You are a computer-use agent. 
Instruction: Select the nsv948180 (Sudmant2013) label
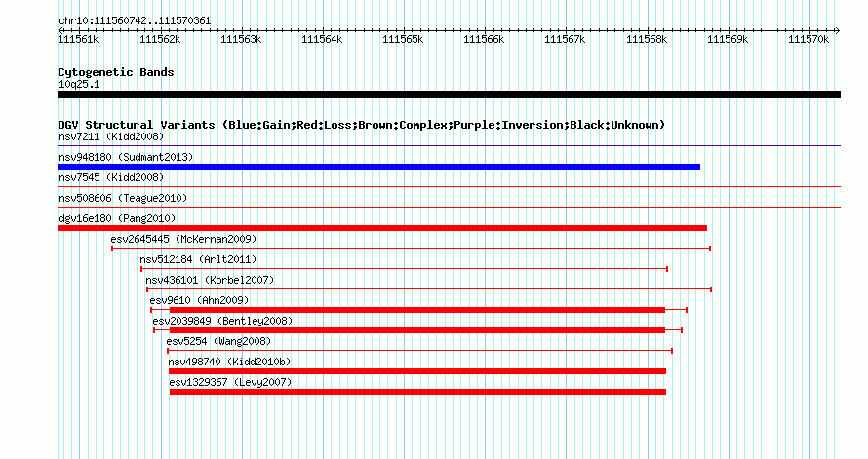[126, 157]
